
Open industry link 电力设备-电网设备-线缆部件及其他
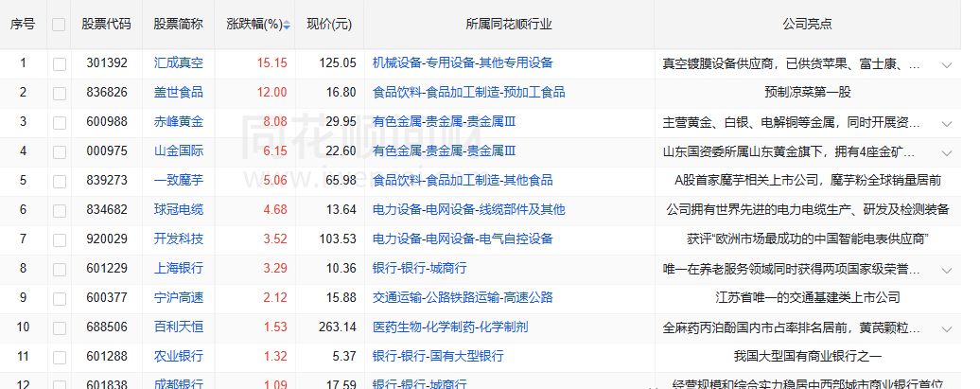point(469,209)
